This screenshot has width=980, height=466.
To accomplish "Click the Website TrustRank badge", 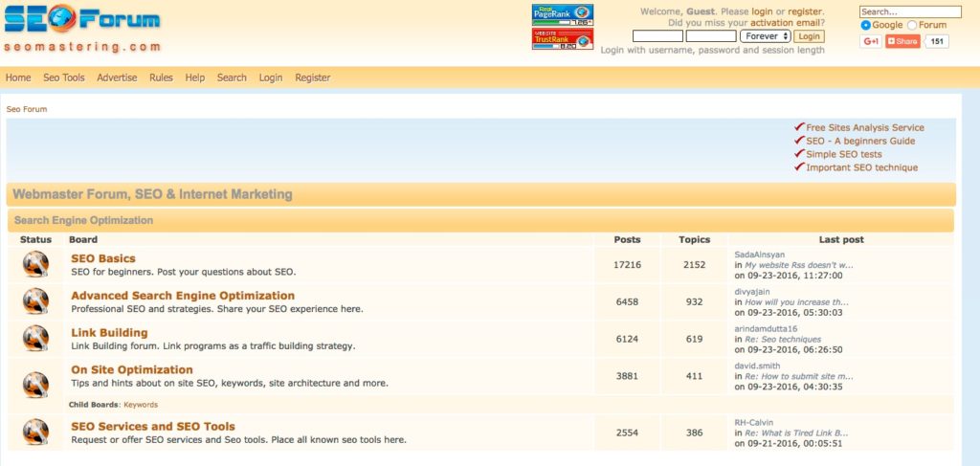I will click(562, 38).
